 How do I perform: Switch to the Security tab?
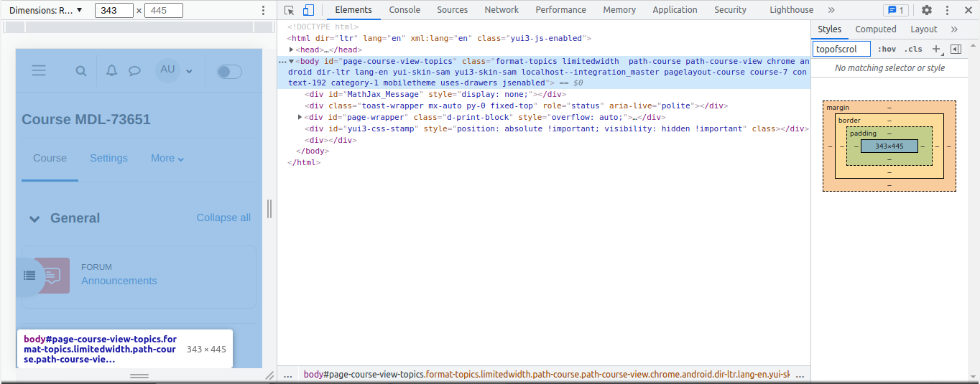point(730,10)
